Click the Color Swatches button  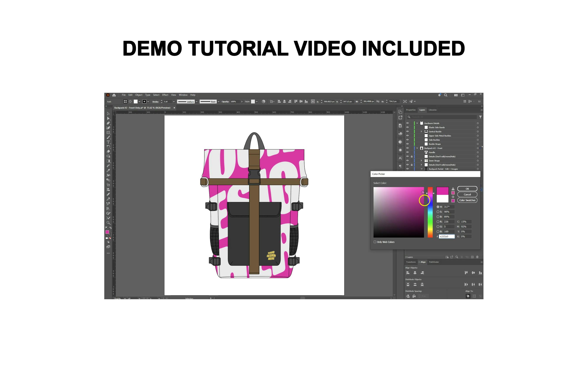coord(467,200)
